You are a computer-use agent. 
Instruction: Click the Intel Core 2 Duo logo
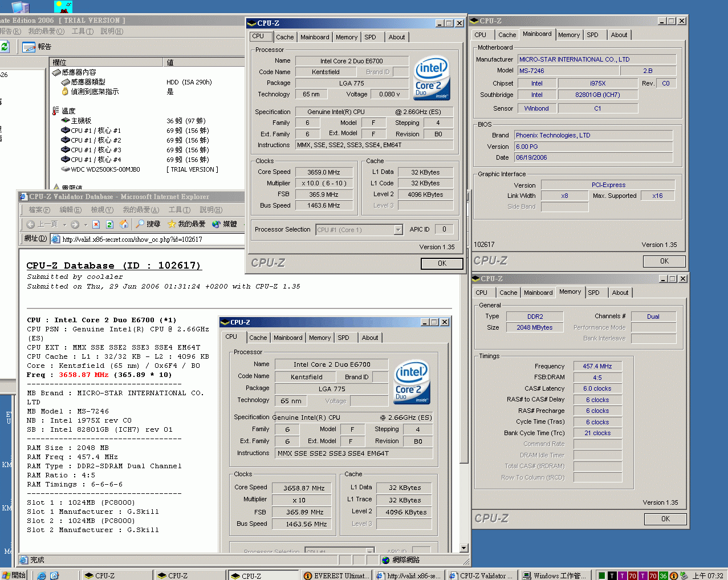click(x=432, y=78)
